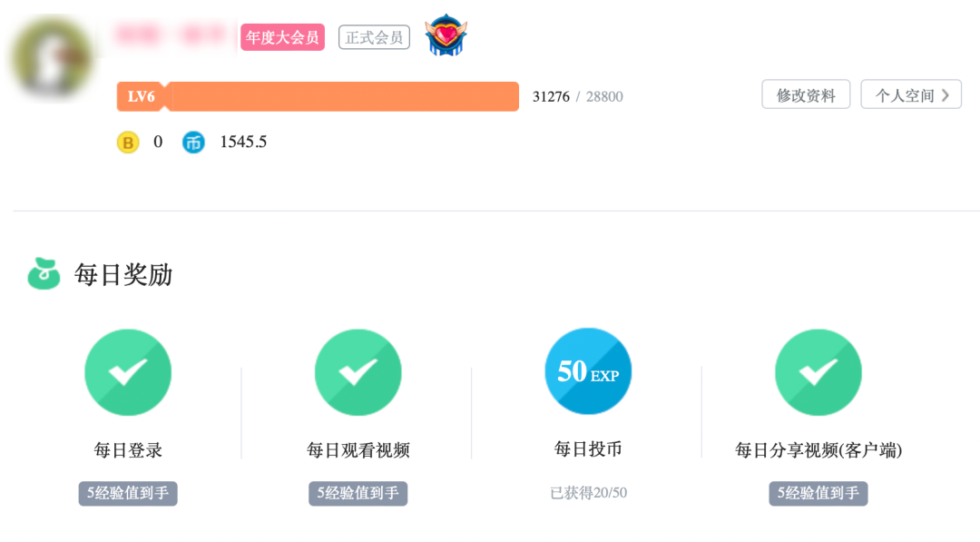Screen dimensions: 980x542
Task: Click the 已获得20/50 progress text
Action: pyautogui.click(x=588, y=493)
